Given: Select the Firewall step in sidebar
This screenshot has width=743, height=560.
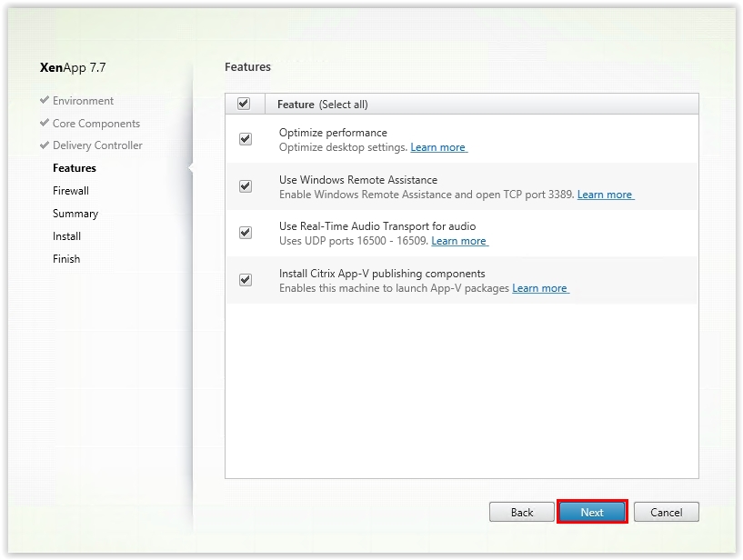Looking at the screenshot, I should point(71,191).
